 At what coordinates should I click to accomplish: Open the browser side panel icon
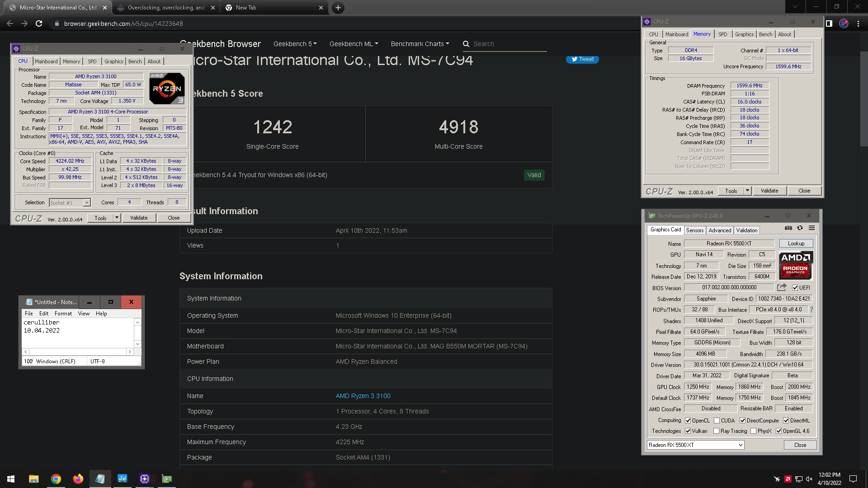(829, 23)
